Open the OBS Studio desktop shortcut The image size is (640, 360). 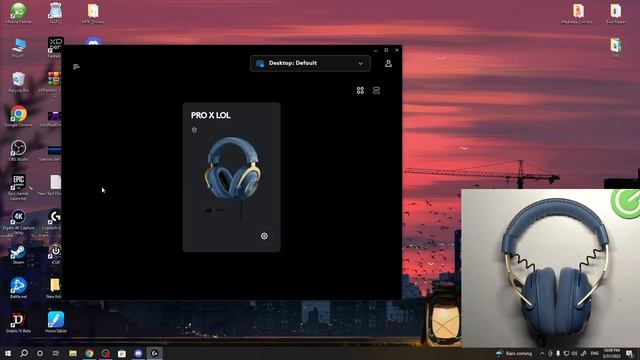point(18,150)
